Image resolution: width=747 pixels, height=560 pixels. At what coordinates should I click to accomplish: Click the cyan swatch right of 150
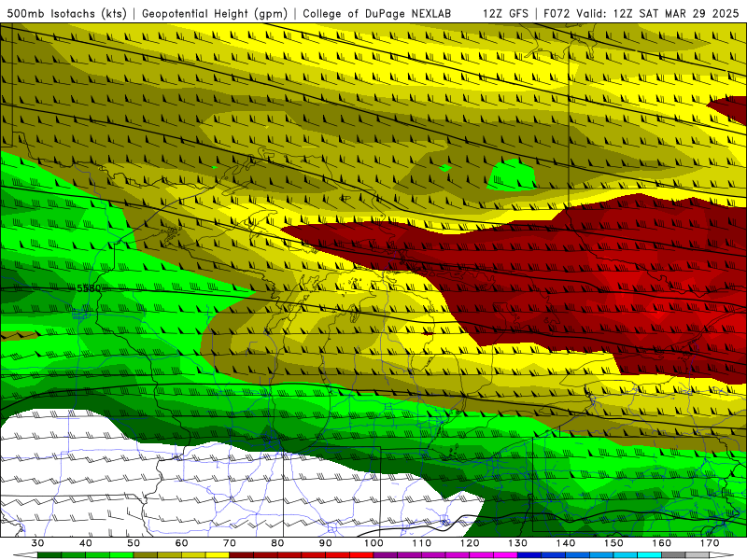tap(626, 555)
